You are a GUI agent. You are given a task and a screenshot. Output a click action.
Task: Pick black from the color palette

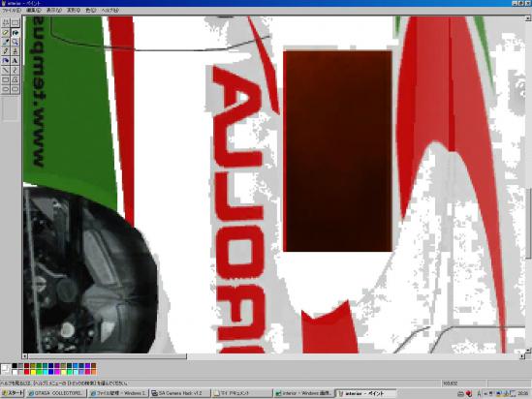(15, 365)
